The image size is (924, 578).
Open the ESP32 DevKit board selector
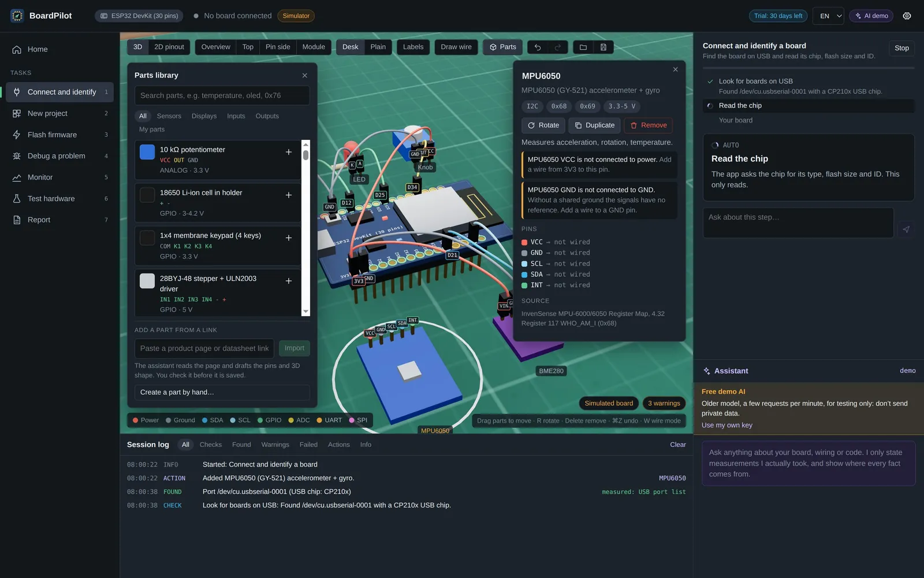coord(139,16)
